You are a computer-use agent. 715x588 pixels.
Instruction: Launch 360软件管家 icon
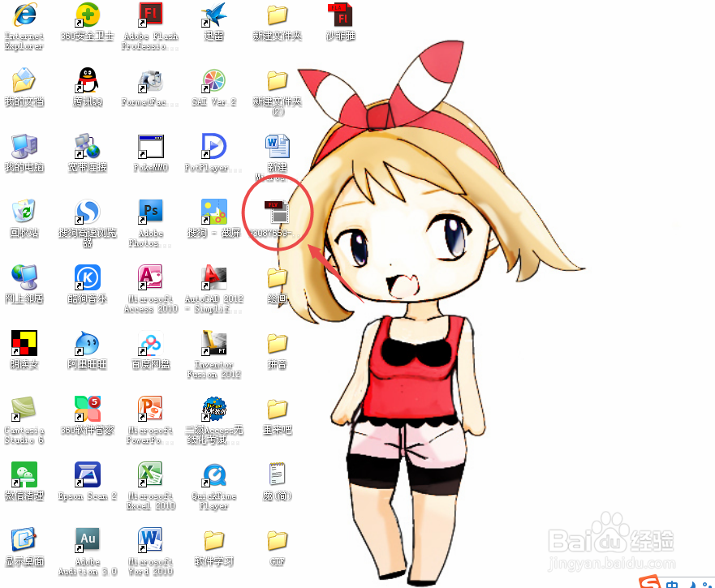tap(88, 409)
